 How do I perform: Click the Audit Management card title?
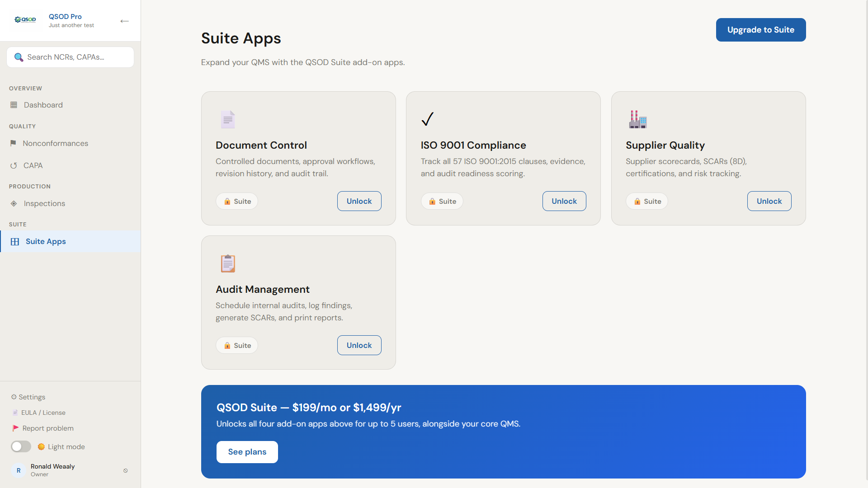pyautogui.click(x=263, y=289)
